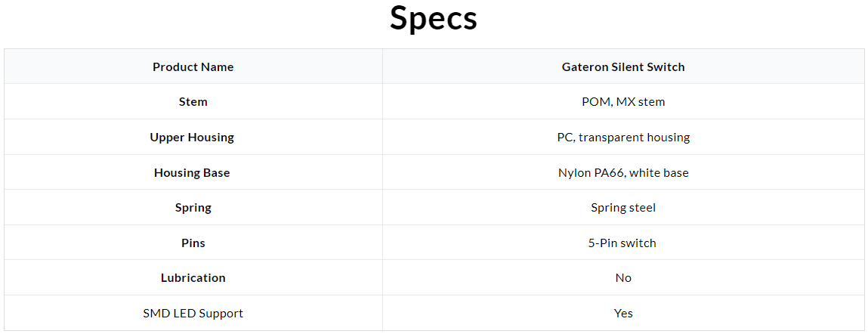Select the Pins row label
This screenshot has height=334, width=868.
tap(193, 243)
